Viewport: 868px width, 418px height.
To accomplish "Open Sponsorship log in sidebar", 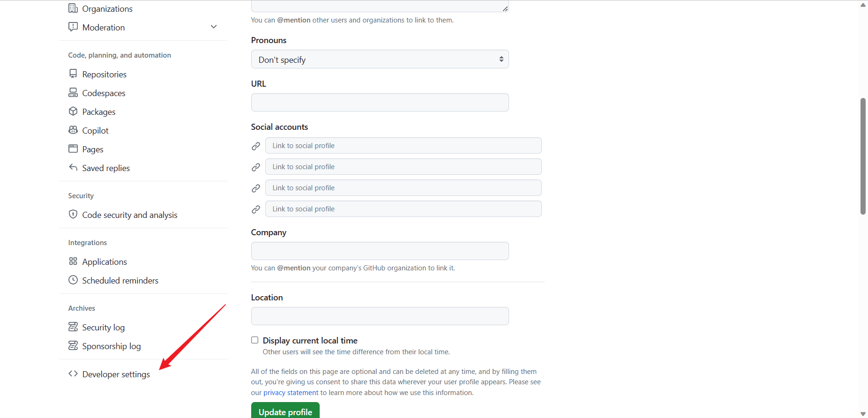I will (x=111, y=346).
